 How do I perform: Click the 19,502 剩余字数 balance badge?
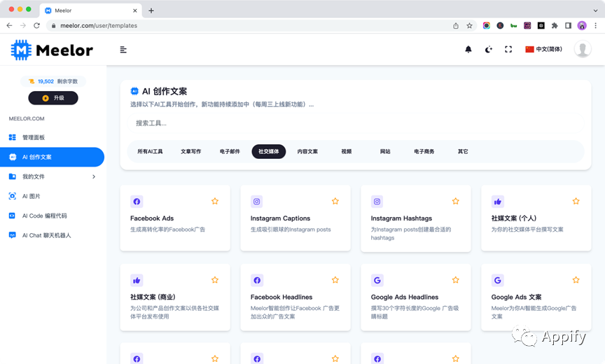point(53,81)
